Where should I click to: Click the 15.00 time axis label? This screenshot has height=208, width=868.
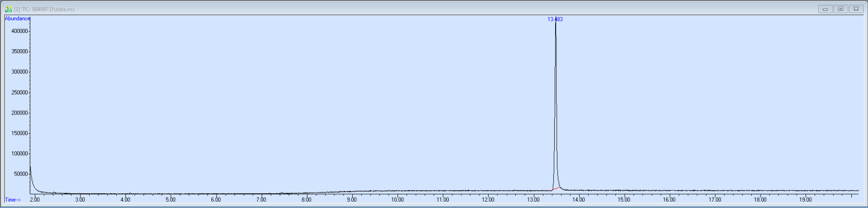[x=624, y=200]
